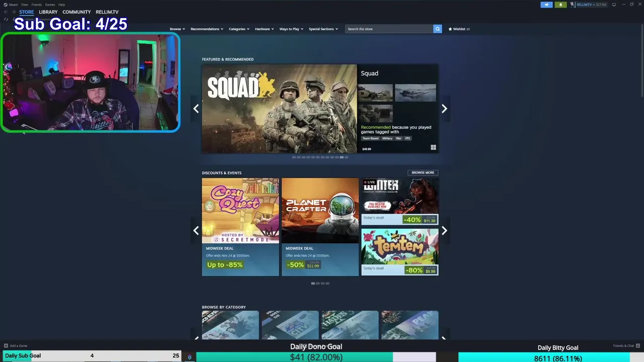Click previous arrow in Discounts & Events
This screenshot has height=362, width=644.
196,230
